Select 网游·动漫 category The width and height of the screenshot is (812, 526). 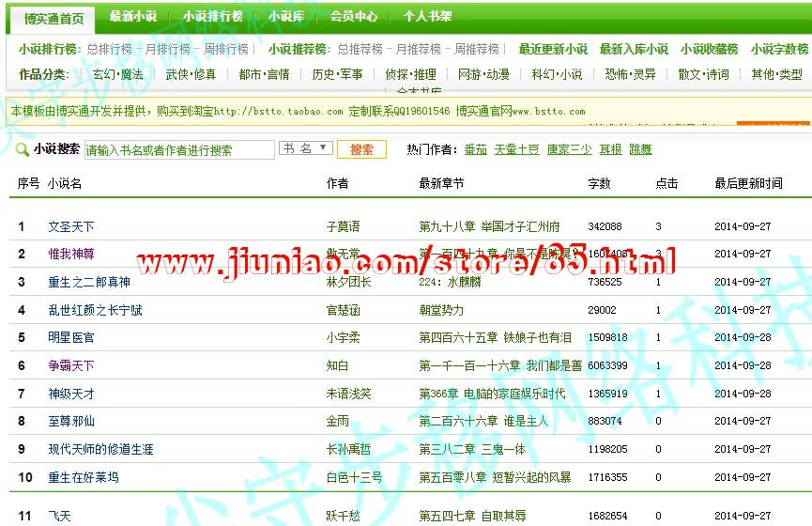[483, 74]
